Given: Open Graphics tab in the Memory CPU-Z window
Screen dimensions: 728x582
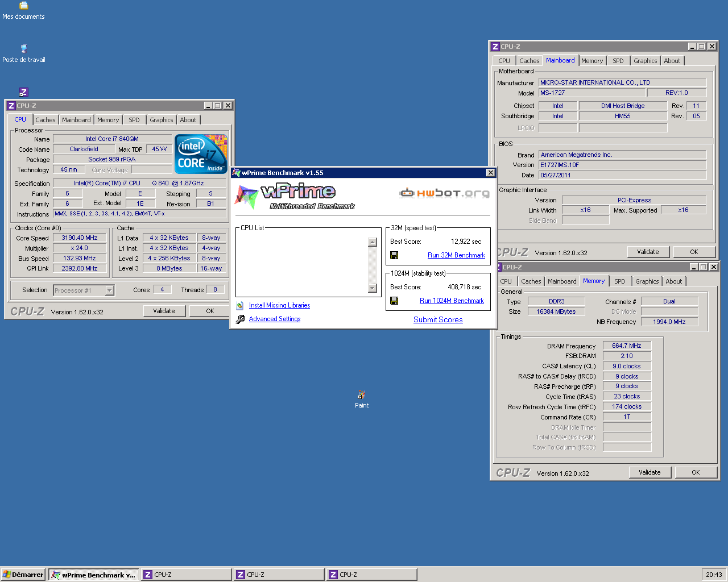Looking at the screenshot, I should point(647,281).
